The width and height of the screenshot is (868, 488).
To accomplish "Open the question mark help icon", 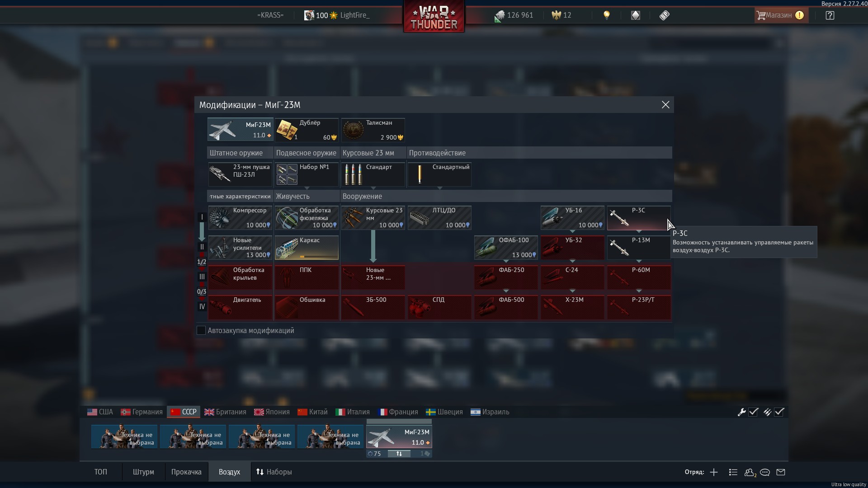I will [x=830, y=15].
